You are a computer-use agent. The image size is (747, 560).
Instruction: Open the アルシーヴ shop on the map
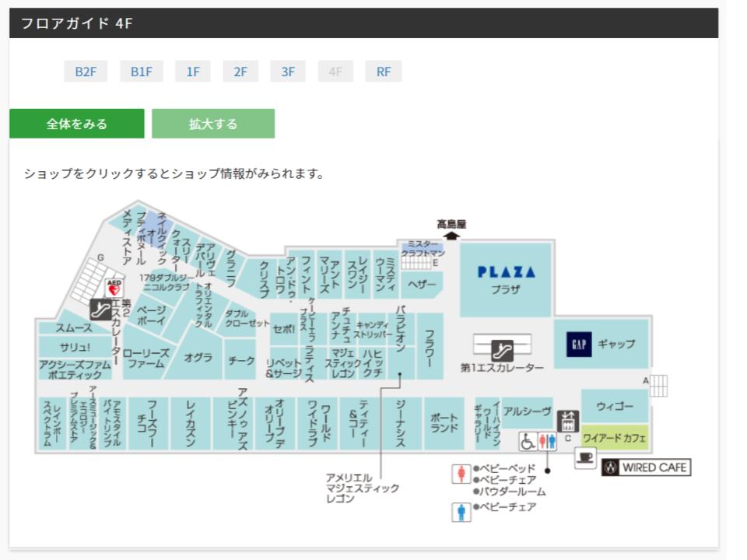click(528, 411)
